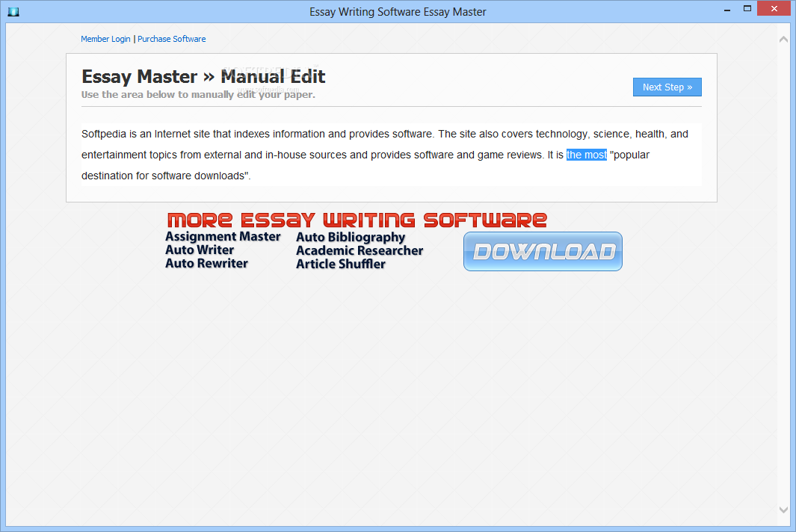Open the Member Login link
Image resolution: width=796 pixels, height=532 pixels.
pos(105,39)
